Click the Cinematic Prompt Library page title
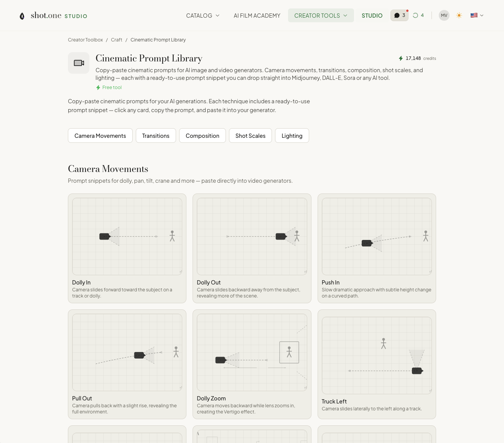Screen dimensions: 504x443 click(x=149, y=58)
